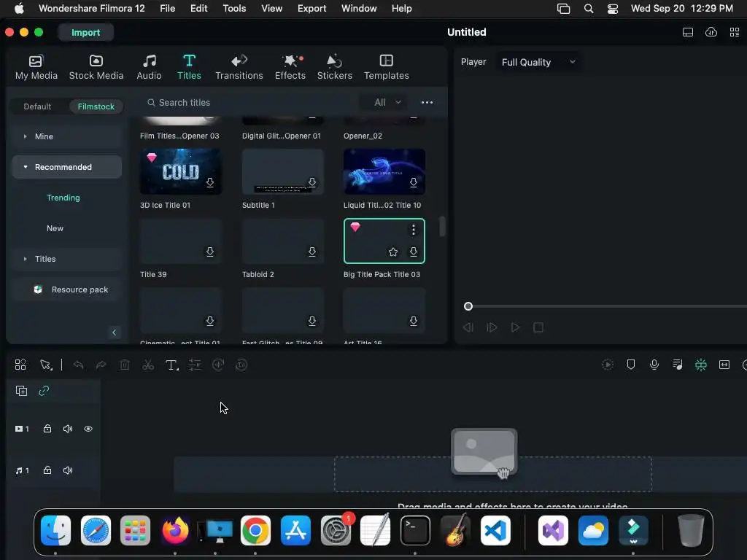Viewport: 747px width, 560px height.
Task: Open the Player quality dropdown
Action: tap(538, 63)
